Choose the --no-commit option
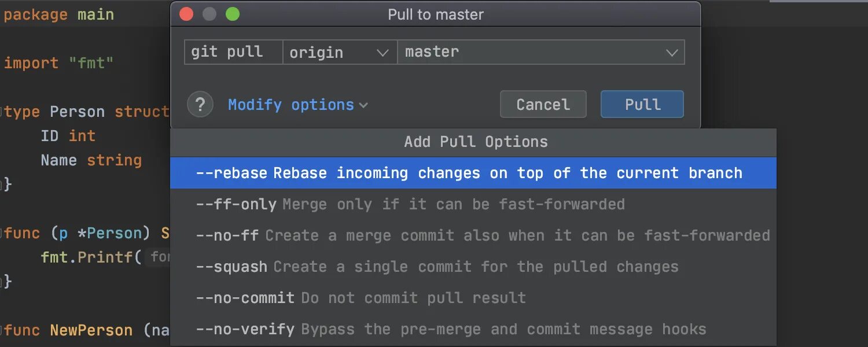 [x=361, y=298]
